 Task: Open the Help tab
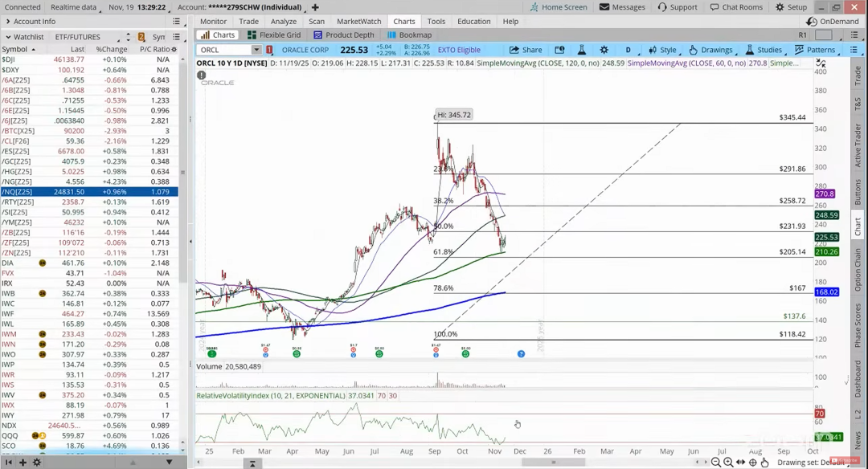click(510, 22)
